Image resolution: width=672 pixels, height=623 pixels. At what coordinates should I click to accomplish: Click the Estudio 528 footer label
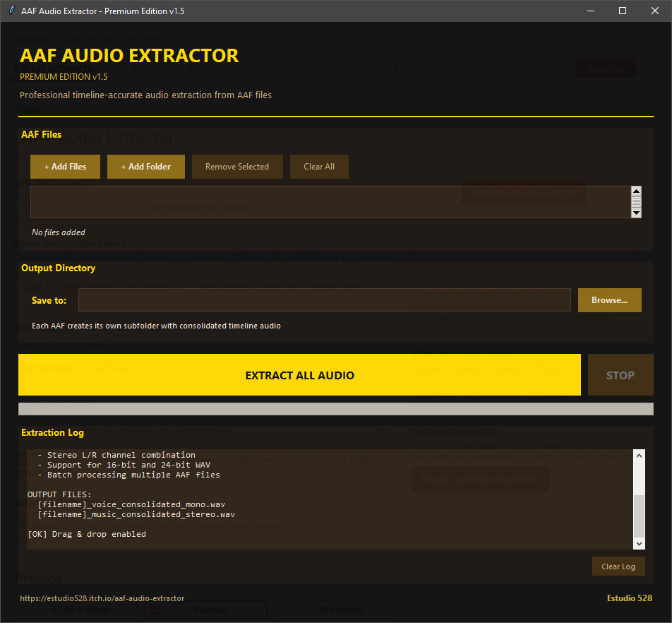pos(630,598)
